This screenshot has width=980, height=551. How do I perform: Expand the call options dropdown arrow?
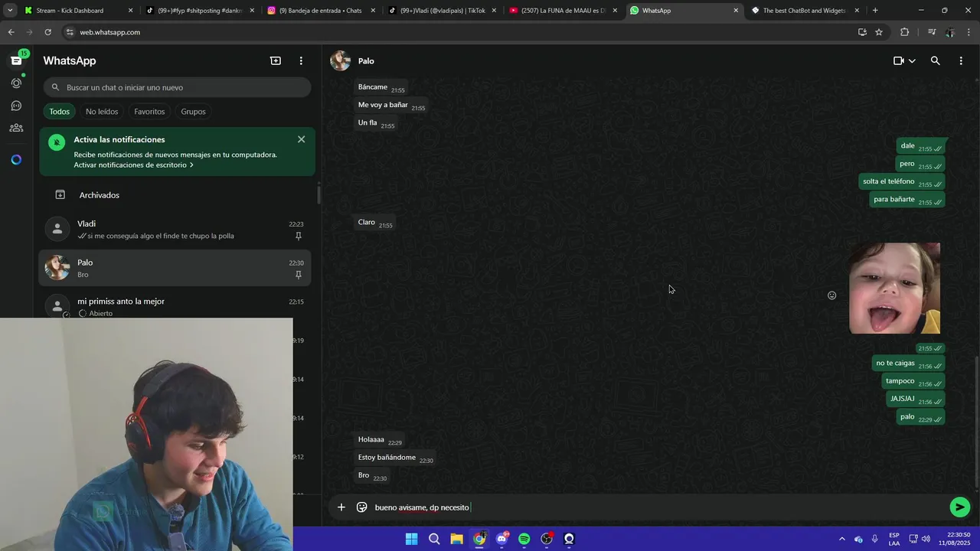912,61
